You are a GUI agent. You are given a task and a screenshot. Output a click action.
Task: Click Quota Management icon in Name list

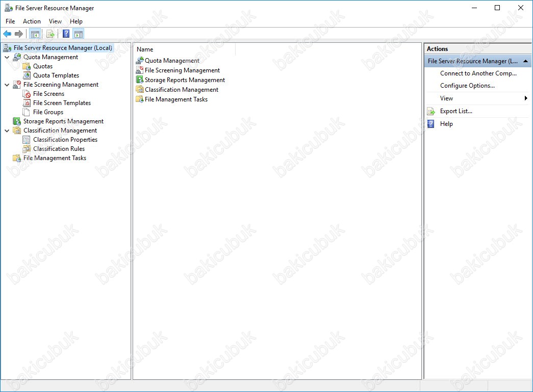pyautogui.click(x=140, y=61)
